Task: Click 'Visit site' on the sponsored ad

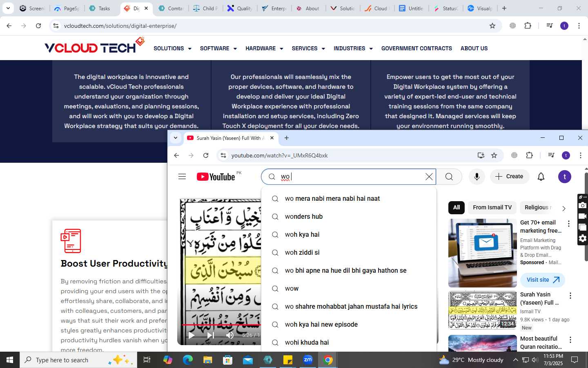Action: click(x=543, y=280)
